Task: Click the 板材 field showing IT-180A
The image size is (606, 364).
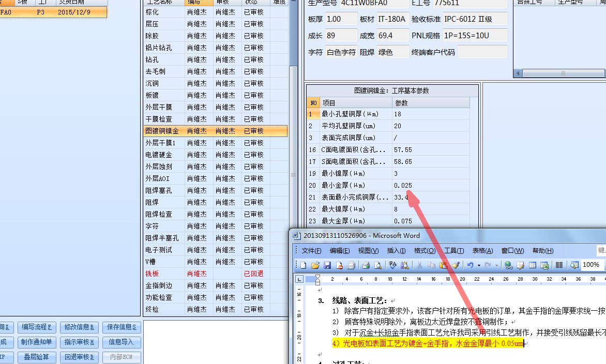Action: (392, 19)
